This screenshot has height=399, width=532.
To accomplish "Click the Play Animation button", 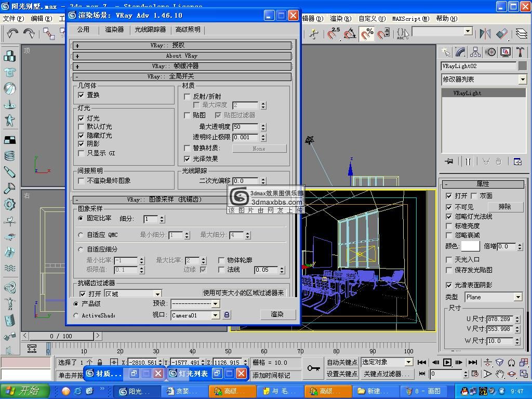I will point(447,362).
